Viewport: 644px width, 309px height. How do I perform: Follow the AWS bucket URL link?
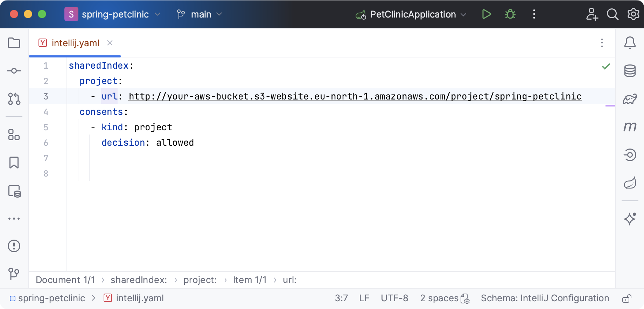pyautogui.click(x=355, y=96)
